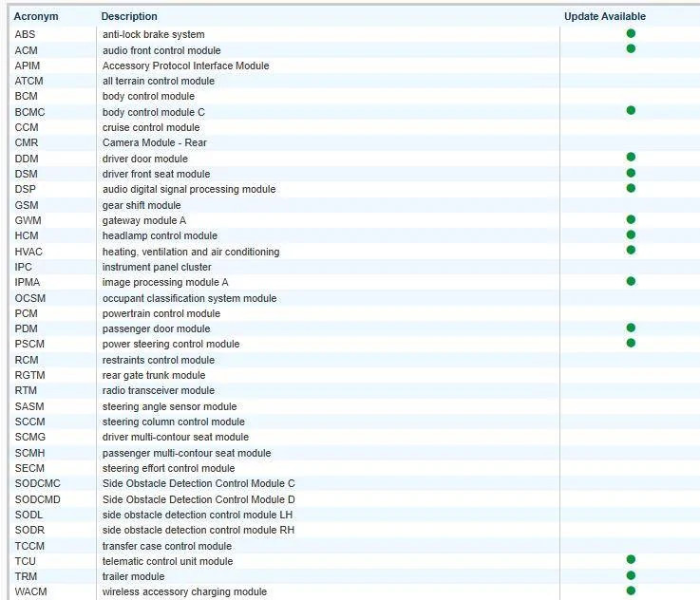Select the instrument panel cluster row

pos(157,267)
